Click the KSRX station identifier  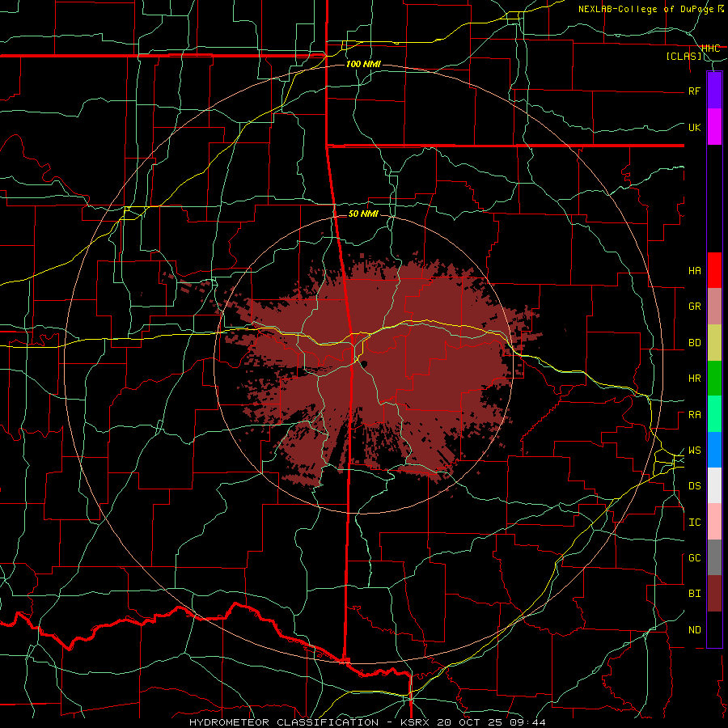[415, 722]
